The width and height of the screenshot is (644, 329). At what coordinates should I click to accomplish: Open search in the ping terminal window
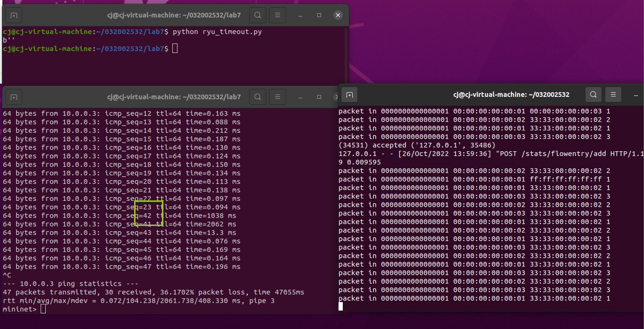(257, 97)
